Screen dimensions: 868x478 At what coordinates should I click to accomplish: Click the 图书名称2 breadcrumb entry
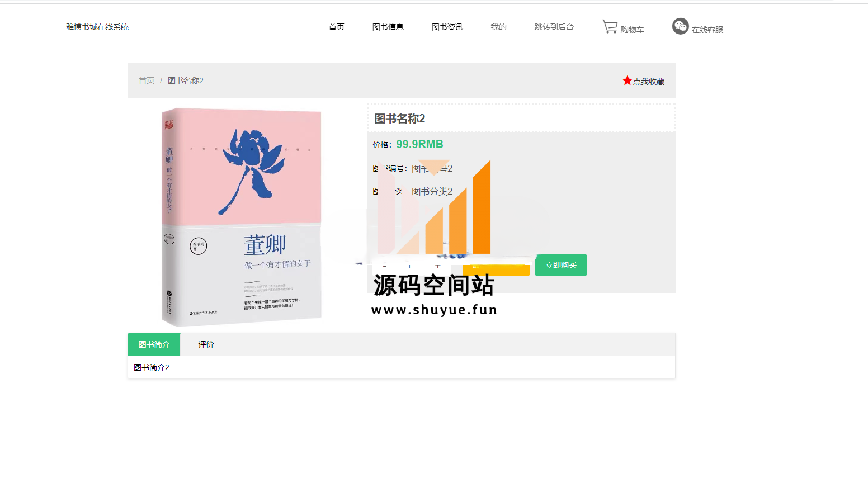point(186,81)
